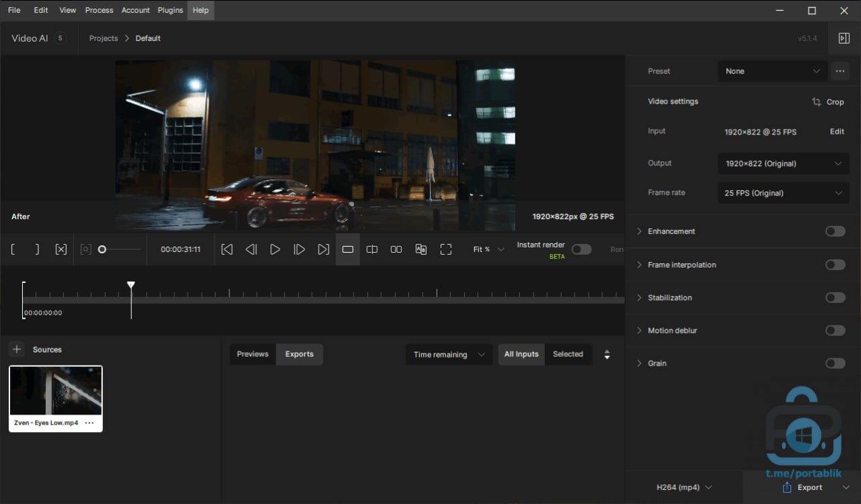The width and height of the screenshot is (861, 504).
Task: Play the video preview
Action: 275,249
